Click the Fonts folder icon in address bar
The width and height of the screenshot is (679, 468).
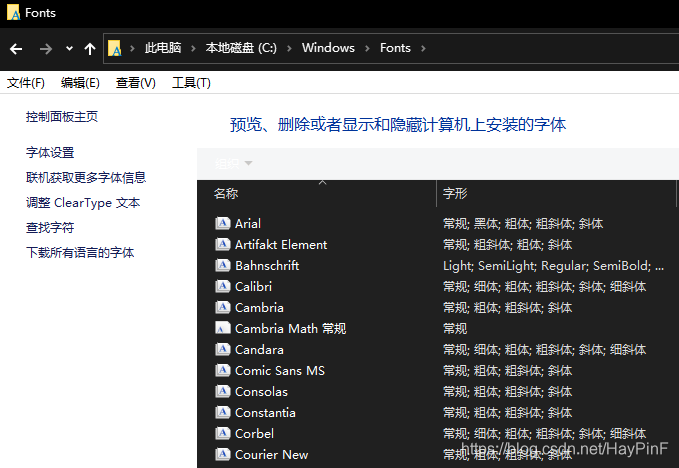(115, 48)
